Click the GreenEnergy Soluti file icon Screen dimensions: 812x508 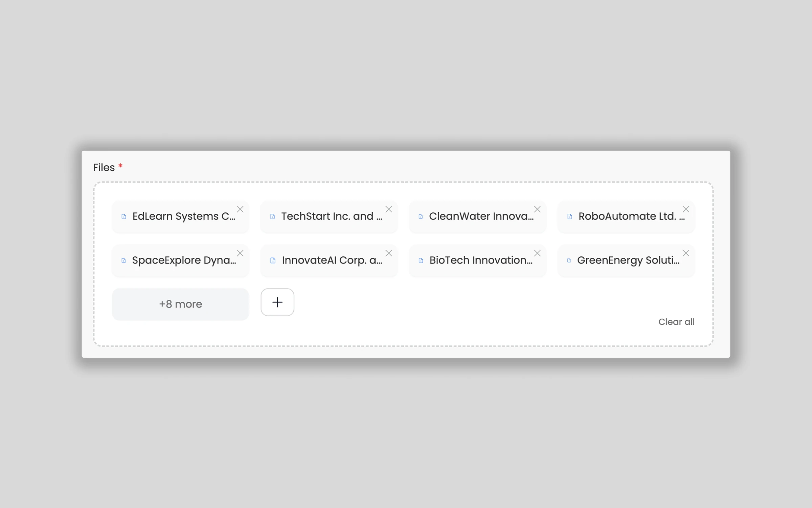point(569,260)
